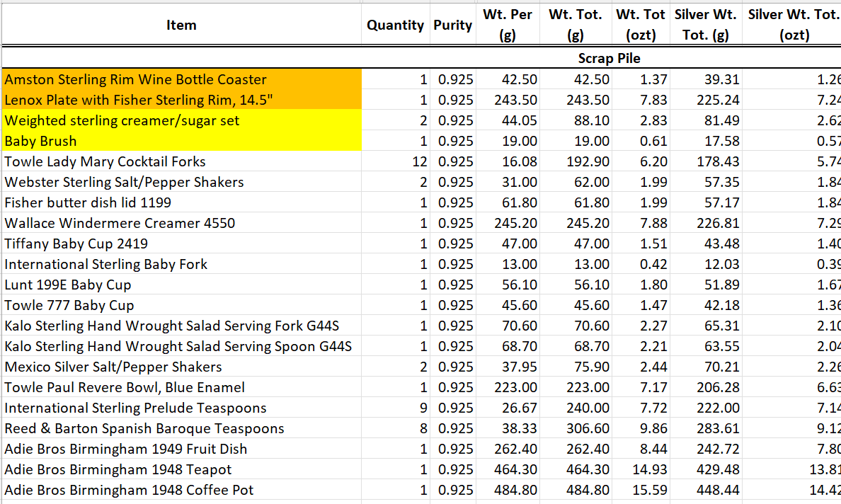The image size is (841, 504).
Task: Click the 26.67 weight per value
Action: (x=519, y=408)
